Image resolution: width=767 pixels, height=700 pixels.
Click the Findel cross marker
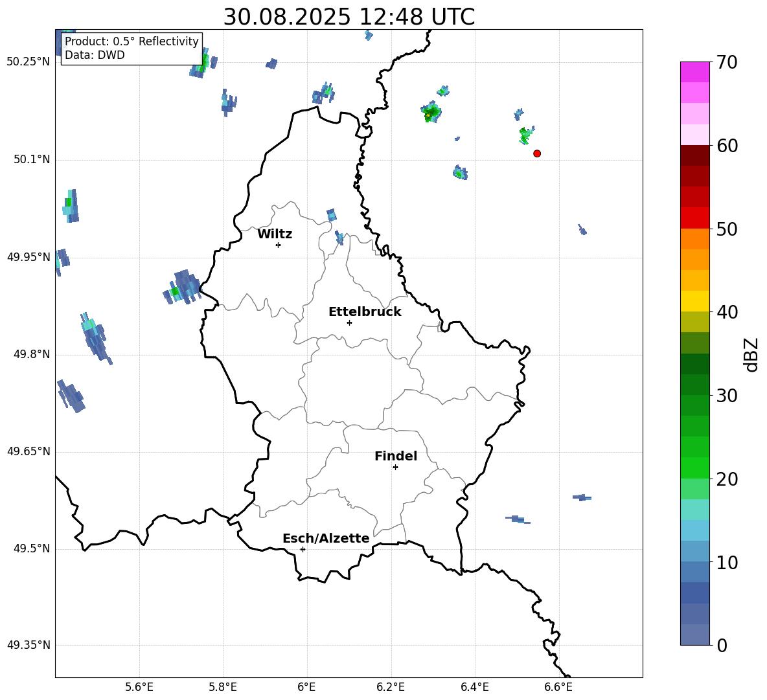pyautogui.click(x=395, y=467)
